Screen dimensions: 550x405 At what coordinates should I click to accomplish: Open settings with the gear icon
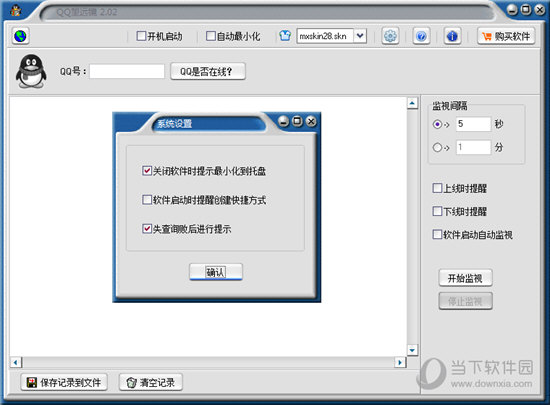point(390,36)
